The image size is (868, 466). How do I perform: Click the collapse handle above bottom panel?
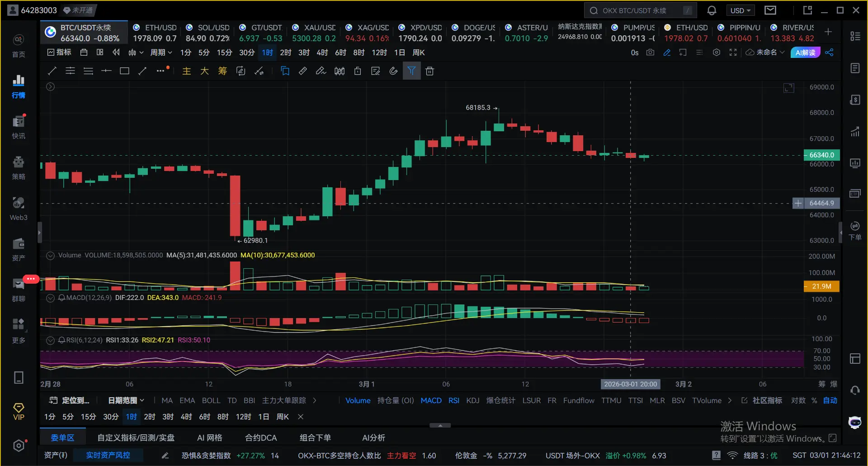(440, 425)
